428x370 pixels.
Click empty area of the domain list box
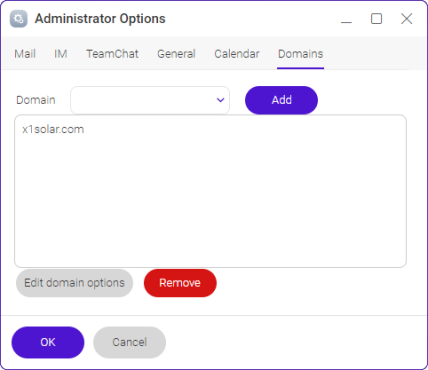tap(210, 200)
